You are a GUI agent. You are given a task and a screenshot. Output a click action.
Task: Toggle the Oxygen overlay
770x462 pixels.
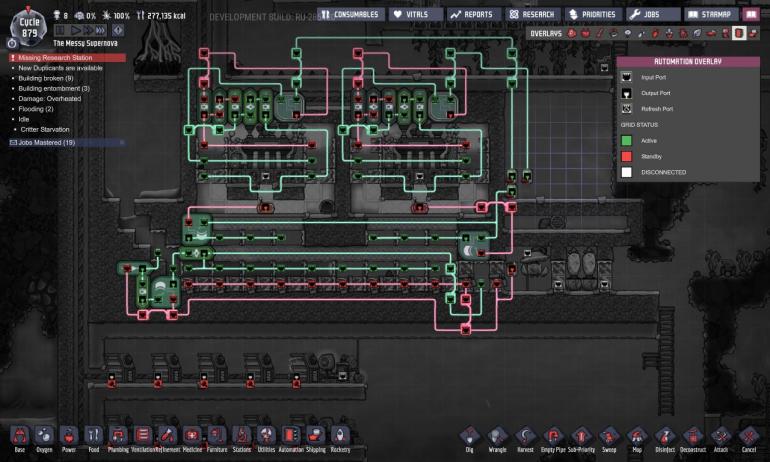572,33
